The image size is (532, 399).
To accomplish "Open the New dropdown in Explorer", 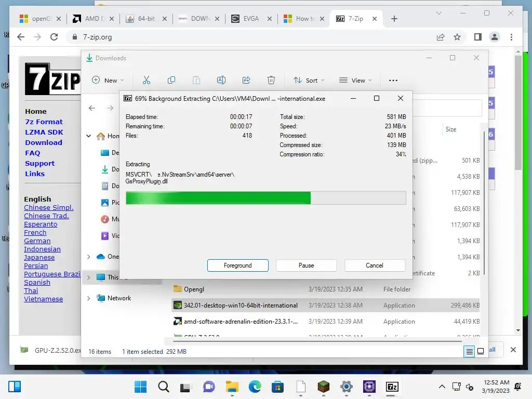I will (108, 81).
